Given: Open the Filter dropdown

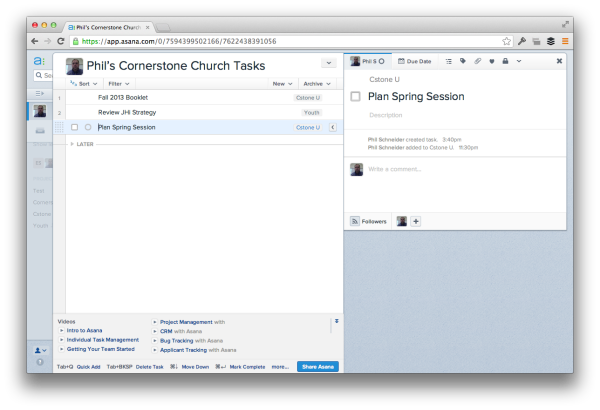Looking at the screenshot, I should click(x=119, y=84).
